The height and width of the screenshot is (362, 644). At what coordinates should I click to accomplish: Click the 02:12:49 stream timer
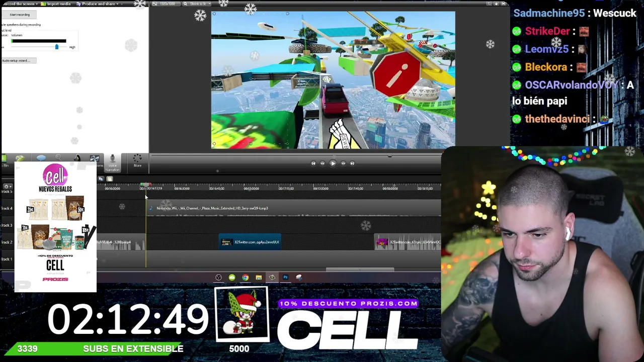(128, 319)
